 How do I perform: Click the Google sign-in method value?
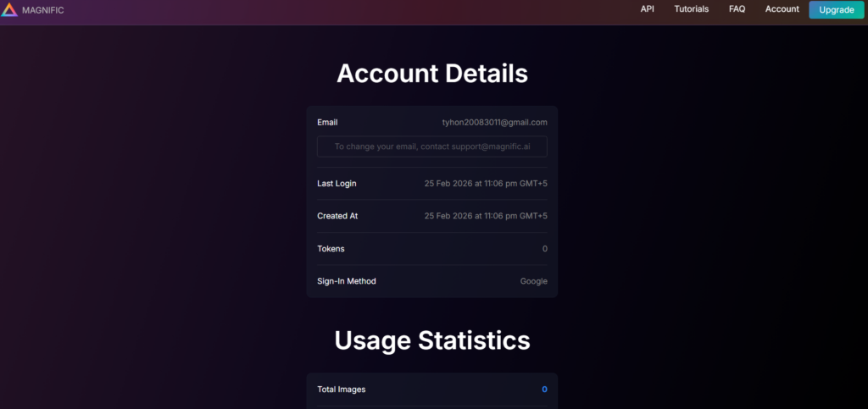533,281
